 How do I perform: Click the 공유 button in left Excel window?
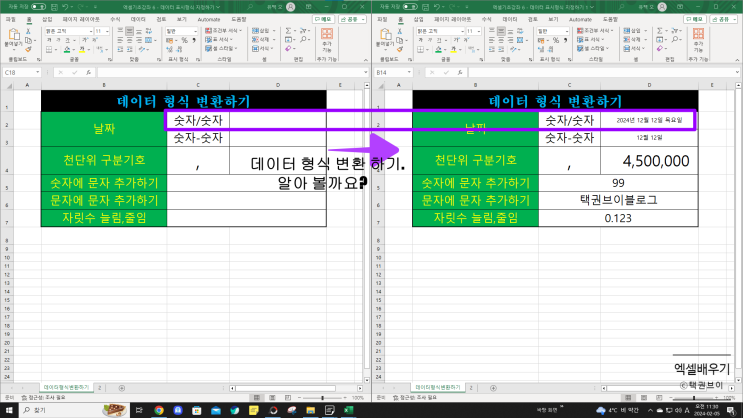click(x=352, y=19)
